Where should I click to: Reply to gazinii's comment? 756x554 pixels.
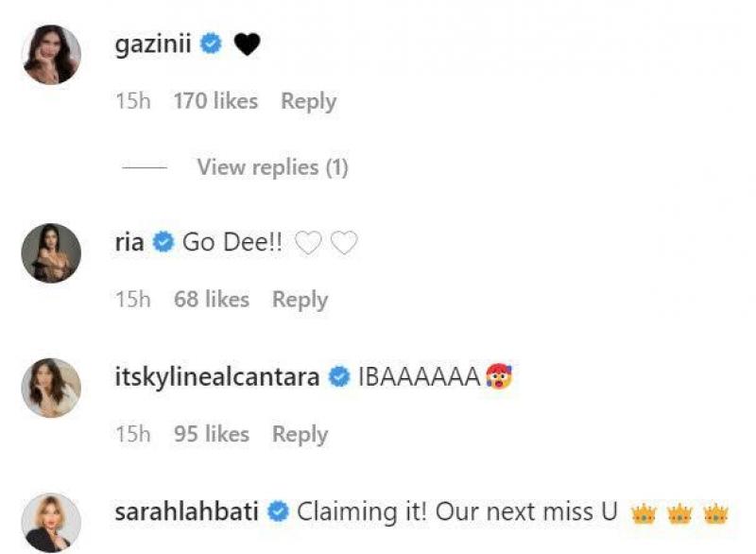coord(307,100)
